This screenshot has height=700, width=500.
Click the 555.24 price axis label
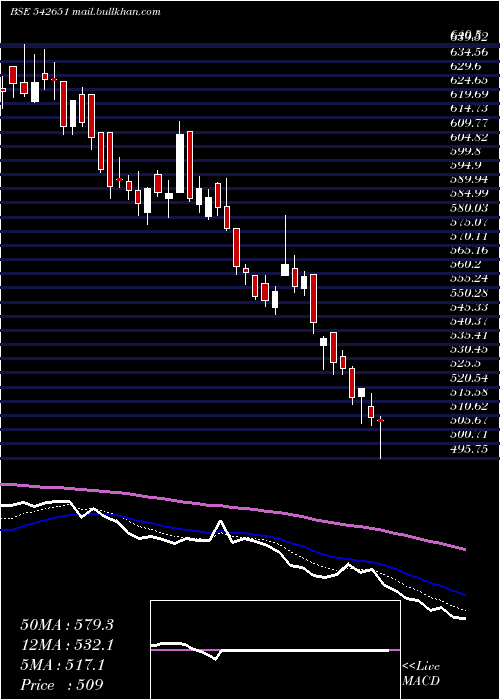469,279
